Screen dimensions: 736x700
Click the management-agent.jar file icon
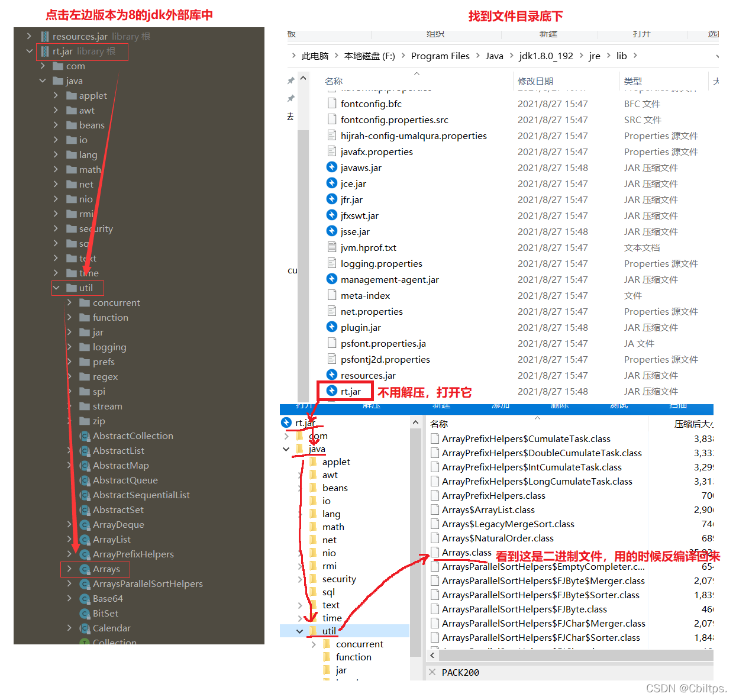[332, 279]
